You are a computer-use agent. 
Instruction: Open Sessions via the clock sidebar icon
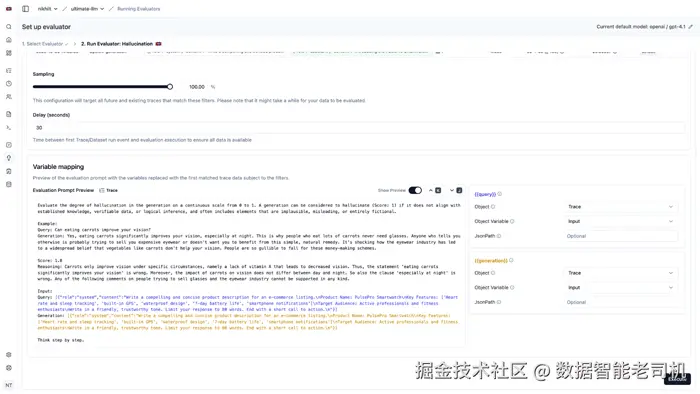click(x=8, y=83)
